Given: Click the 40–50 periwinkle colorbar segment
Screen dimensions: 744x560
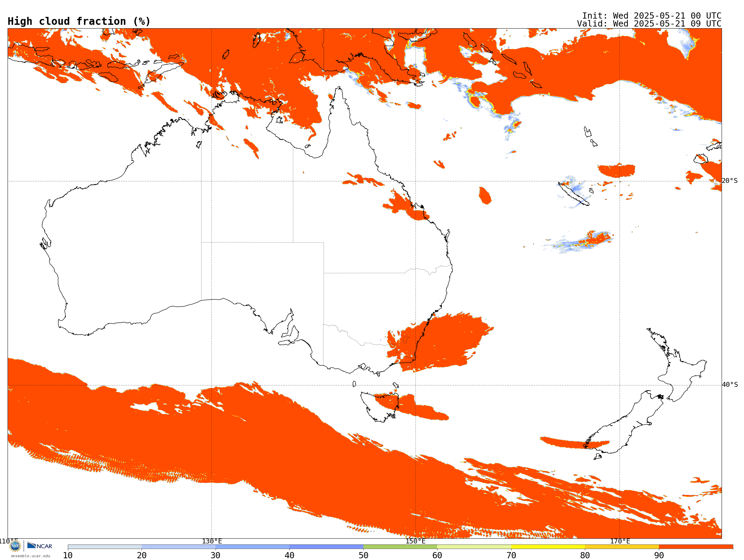Looking at the screenshot, I should (x=326, y=547).
